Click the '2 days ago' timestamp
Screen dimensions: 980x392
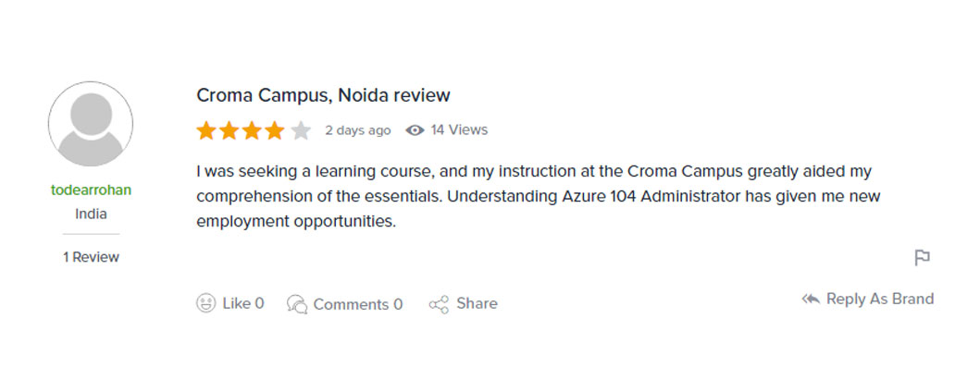(357, 130)
